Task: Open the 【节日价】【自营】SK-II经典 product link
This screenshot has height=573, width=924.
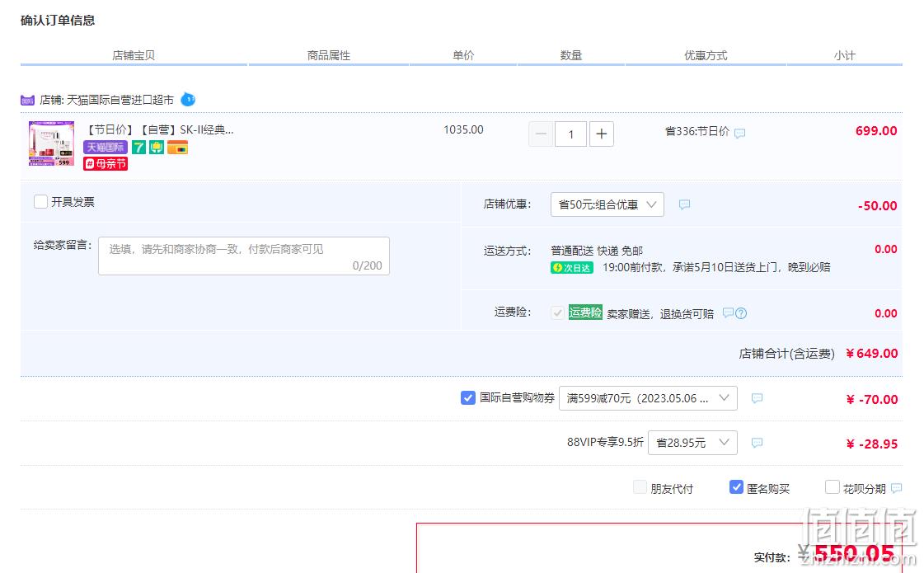Action: click(x=160, y=129)
